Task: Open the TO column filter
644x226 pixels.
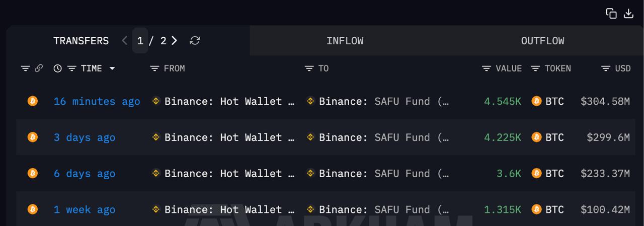Action: (309, 68)
